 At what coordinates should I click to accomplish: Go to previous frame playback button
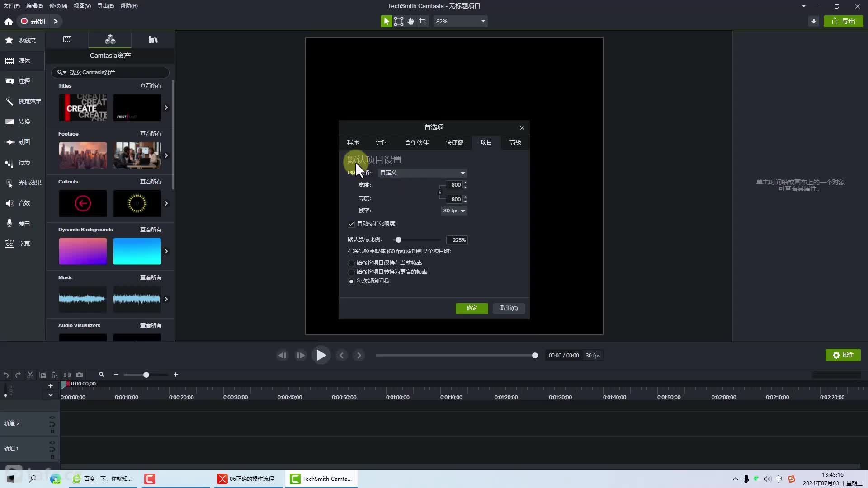click(282, 355)
